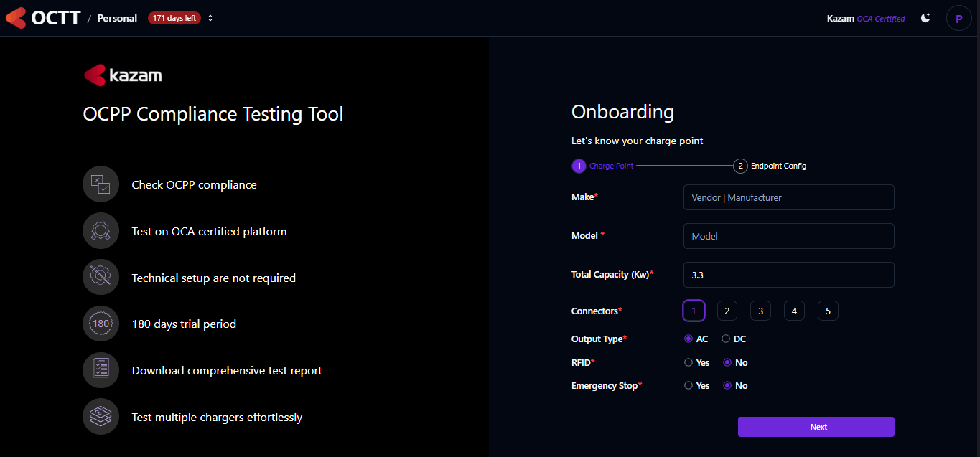
Task: Click the 171 days left badge
Action: tap(174, 18)
